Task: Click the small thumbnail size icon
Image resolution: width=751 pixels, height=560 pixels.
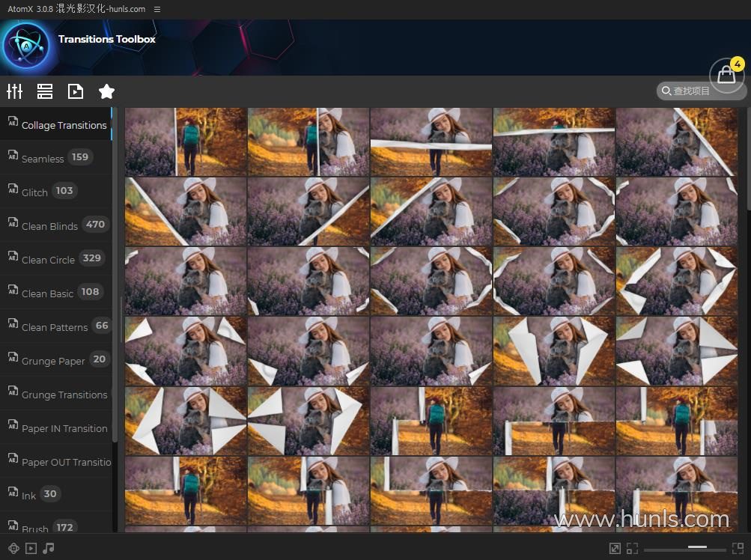Action: point(632,549)
